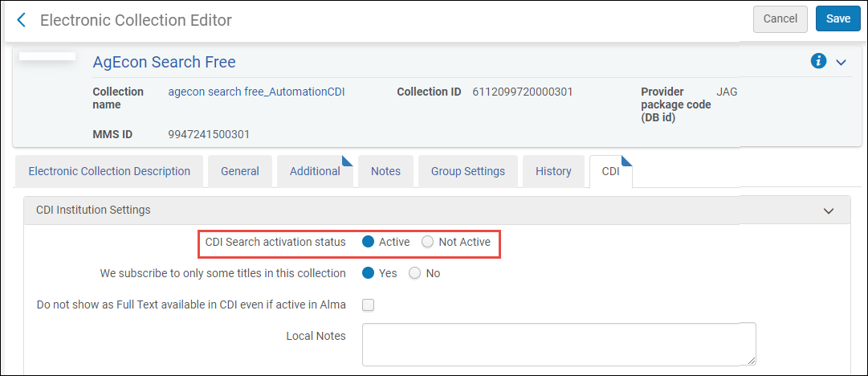Viewport: 868px width, 376px height.
Task: Open agecon search free_AutomationCDI link
Action: coord(256,92)
